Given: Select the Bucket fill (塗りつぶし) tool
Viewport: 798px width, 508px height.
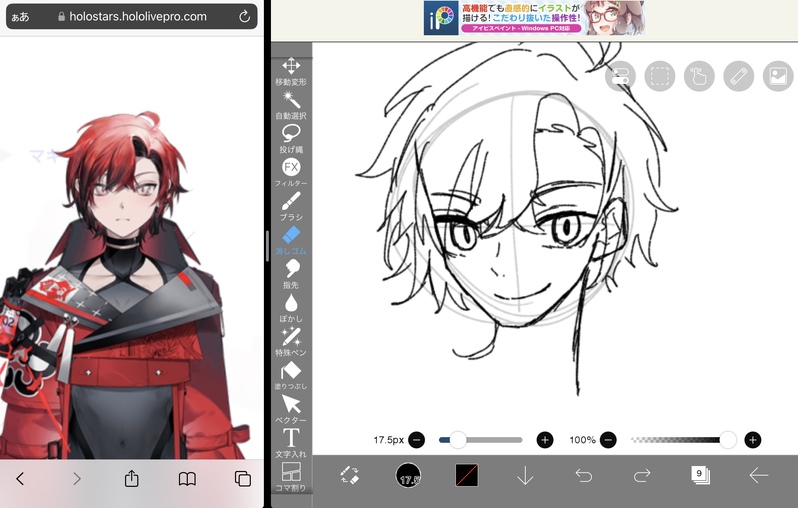Looking at the screenshot, I should 291,375.
